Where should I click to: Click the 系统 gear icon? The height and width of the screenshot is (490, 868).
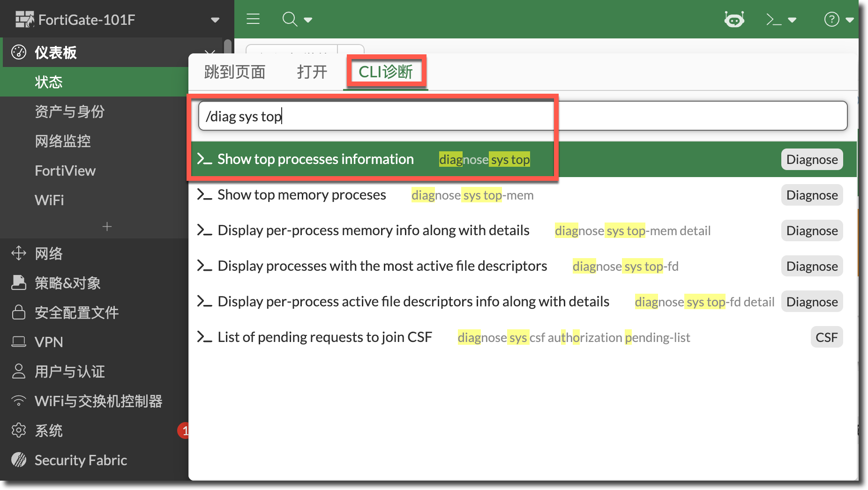[x=19, y=430]
